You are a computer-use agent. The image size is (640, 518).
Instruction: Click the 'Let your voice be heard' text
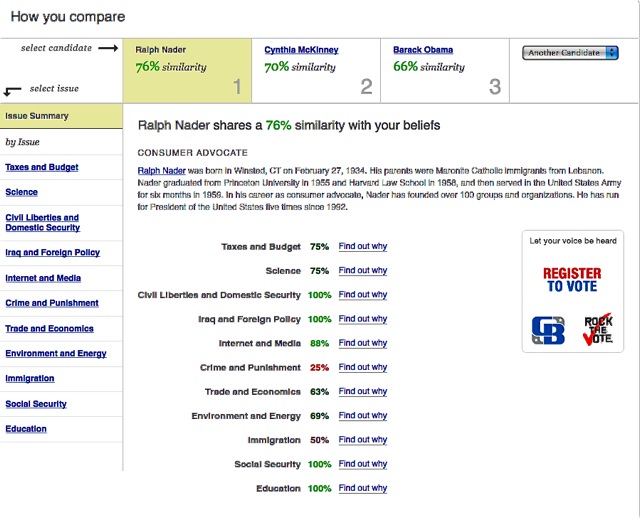(x=573, y=241)
